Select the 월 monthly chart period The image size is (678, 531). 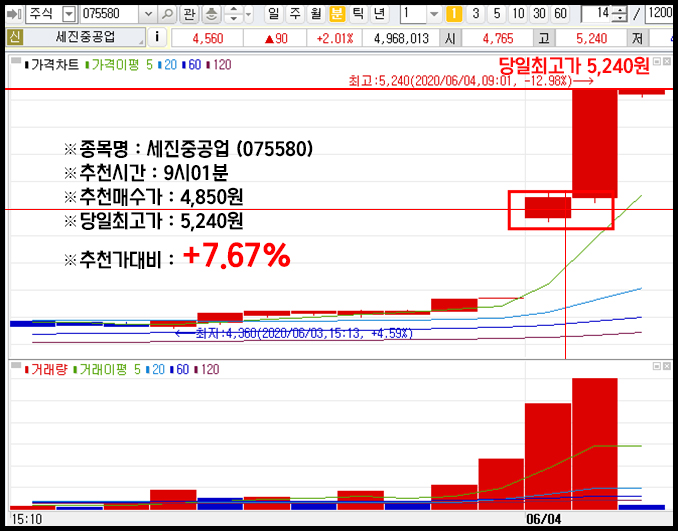[x=316, y=14]
